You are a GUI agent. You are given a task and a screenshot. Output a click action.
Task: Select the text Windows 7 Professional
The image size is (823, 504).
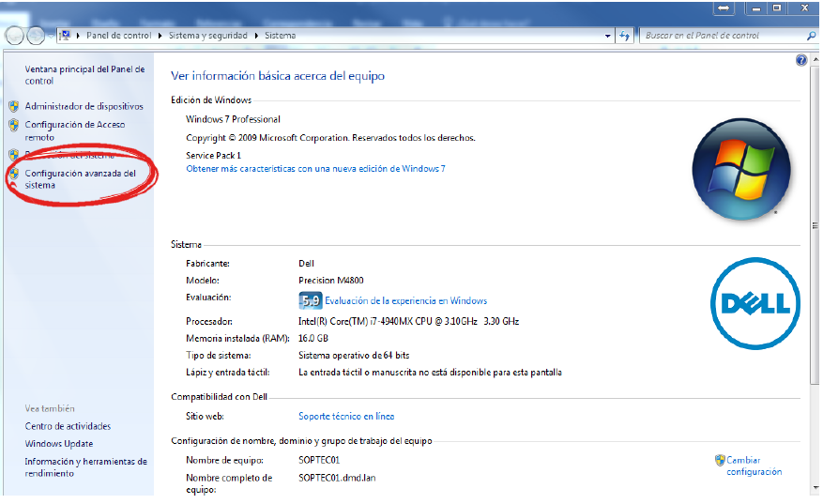pos(233,119)
